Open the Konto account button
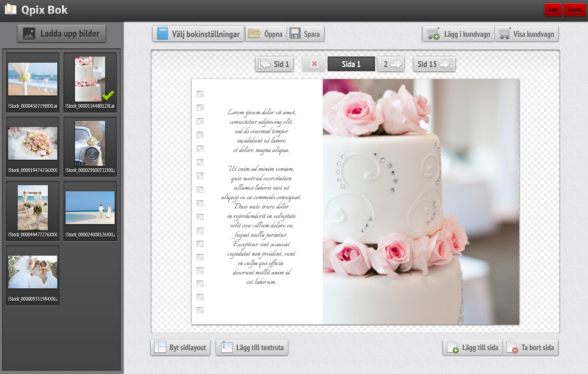This screenshot has height=374, width=588. (575, 10)
